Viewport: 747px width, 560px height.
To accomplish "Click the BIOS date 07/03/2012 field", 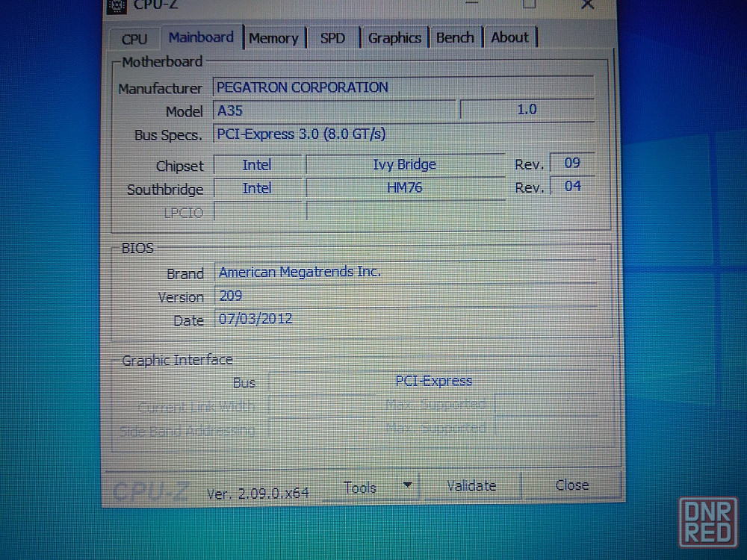I will click(406, 319).
